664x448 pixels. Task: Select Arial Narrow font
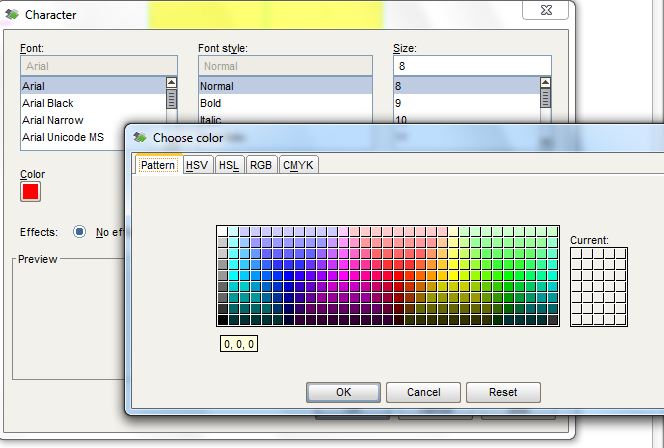pos(93,120)
